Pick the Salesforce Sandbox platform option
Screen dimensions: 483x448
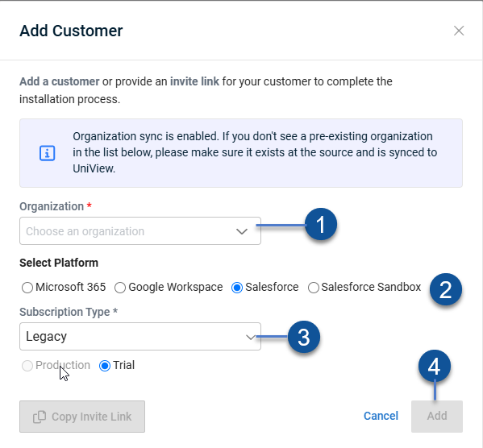(314, 288)
